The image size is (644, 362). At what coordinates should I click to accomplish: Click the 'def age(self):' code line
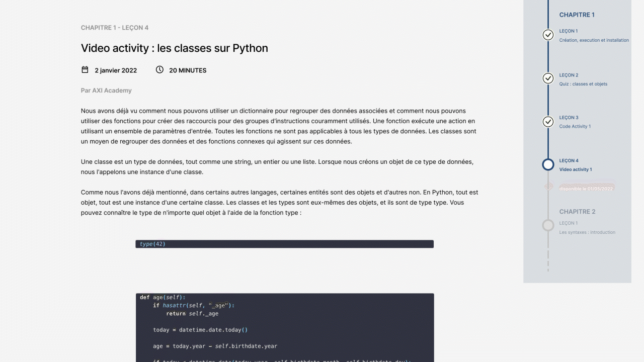(163, 297)
